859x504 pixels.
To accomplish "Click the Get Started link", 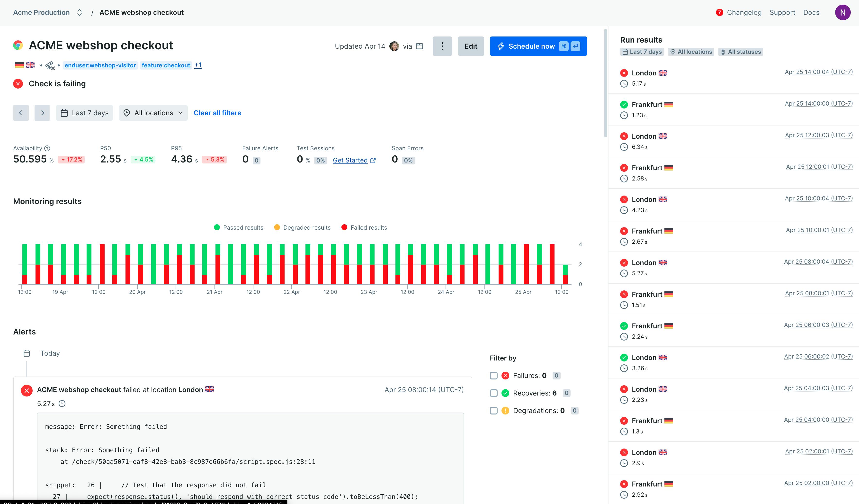I will click(350, 161).
